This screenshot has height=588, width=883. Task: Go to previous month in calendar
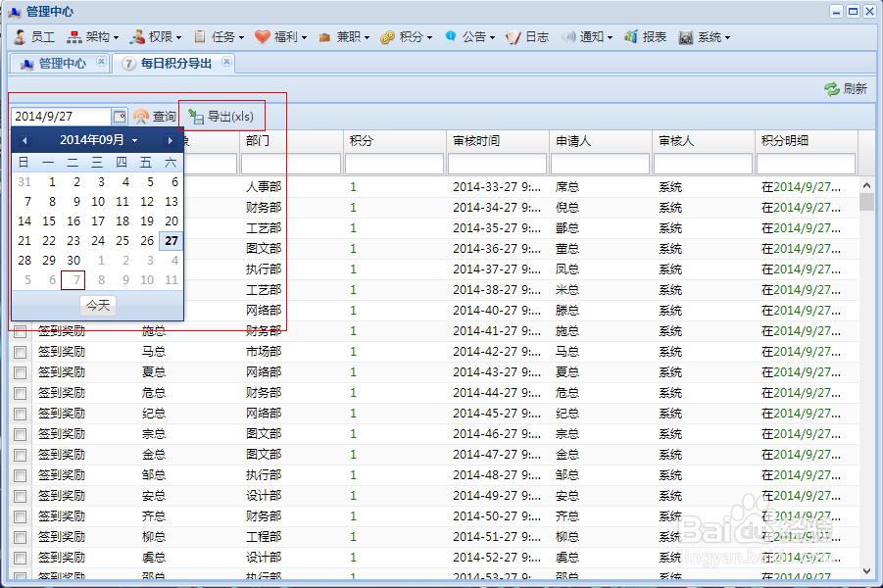click(x=25, y=140)
